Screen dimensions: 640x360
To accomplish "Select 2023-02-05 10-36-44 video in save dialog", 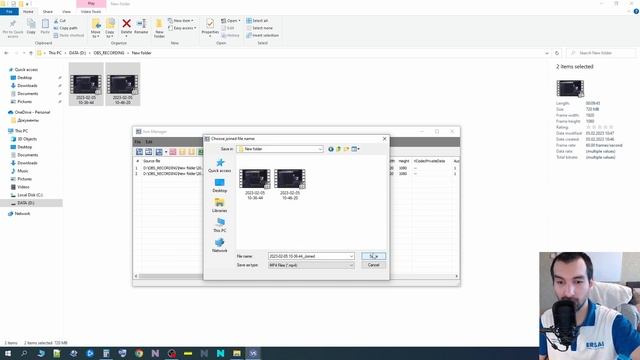I will tap(255, 184).
